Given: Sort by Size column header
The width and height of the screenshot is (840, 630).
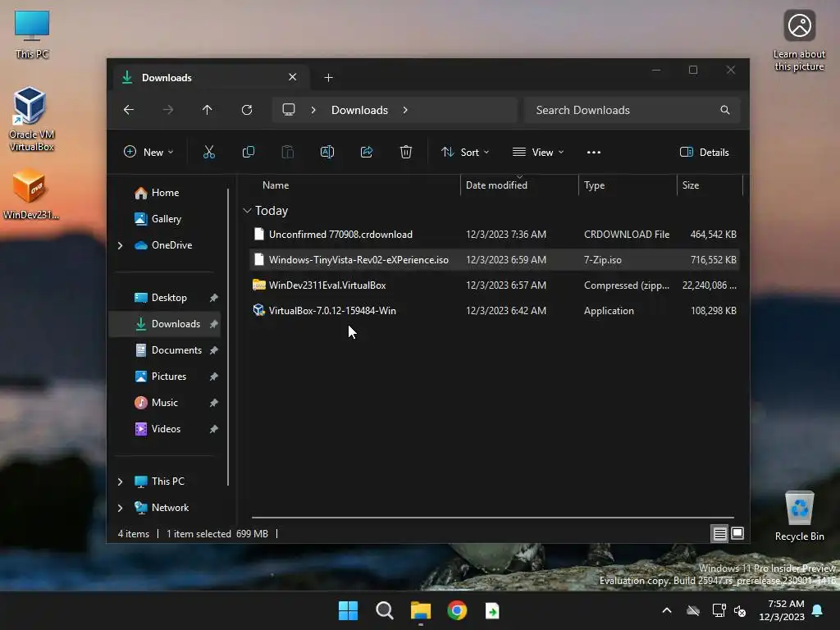Looking at the screenshot, I should pos(691,185).
